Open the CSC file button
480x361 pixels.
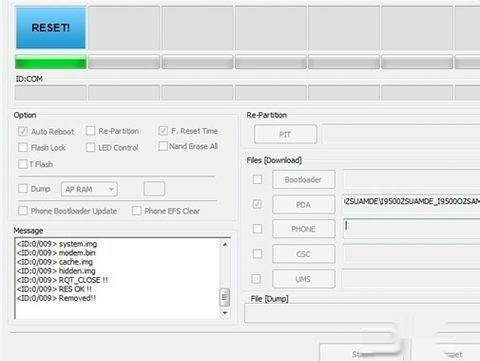pos(304,254)
